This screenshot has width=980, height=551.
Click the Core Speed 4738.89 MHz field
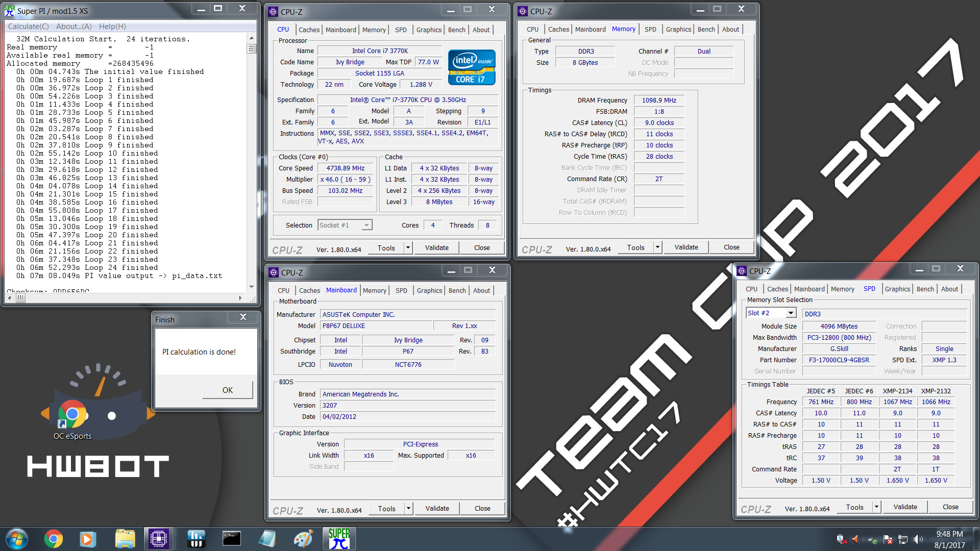coord(346,168)
